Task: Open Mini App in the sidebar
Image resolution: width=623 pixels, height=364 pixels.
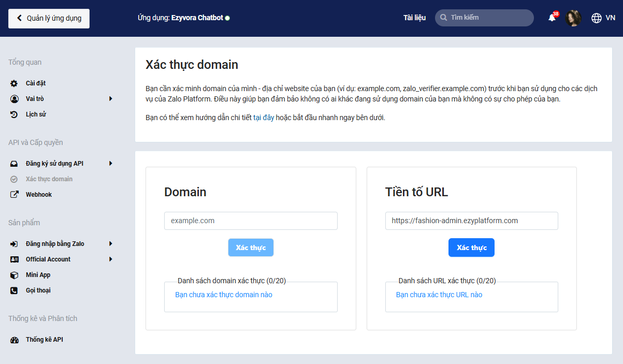Action: 38,275
